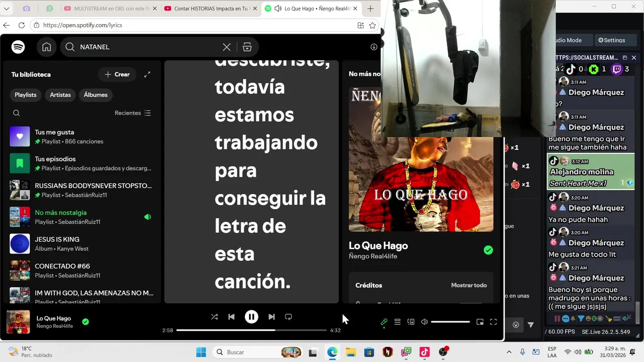Screen dimensions: 644x362
Task: Toggle the lyrics microphone icon
Action: (384, 322)
